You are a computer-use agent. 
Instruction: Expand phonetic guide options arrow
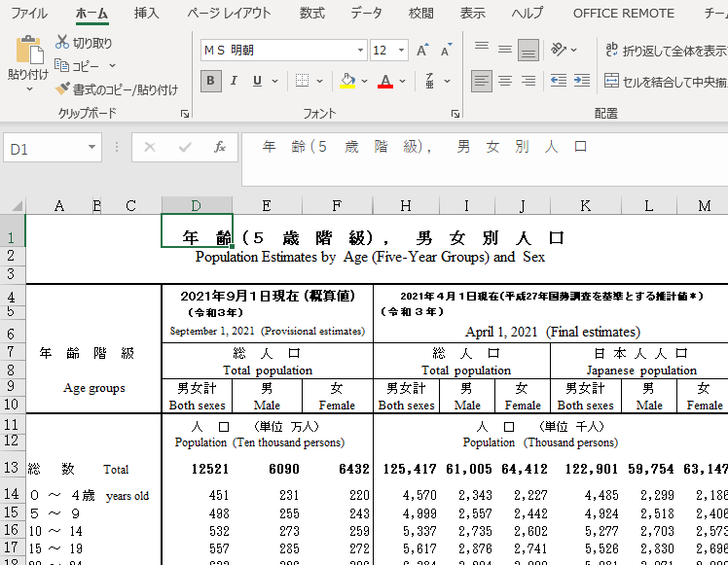[447, 81]
